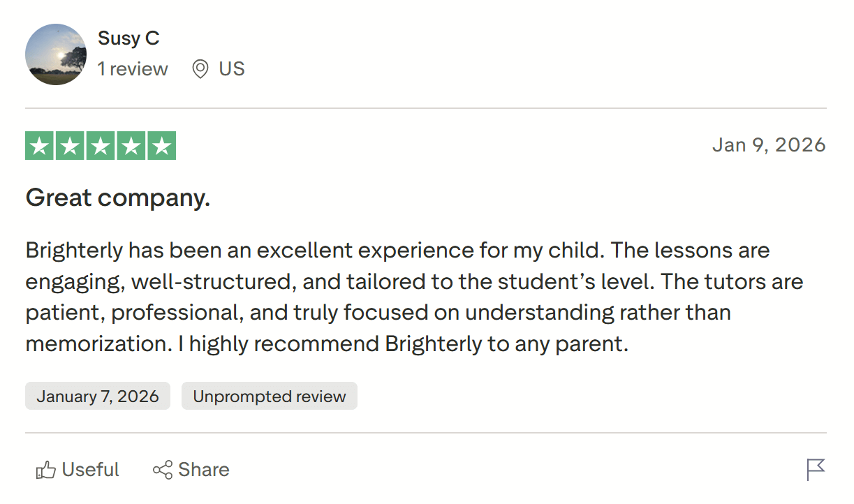Click Susy C's profile avatar picture
Viewport: 854px width, 504px height.
56,54
